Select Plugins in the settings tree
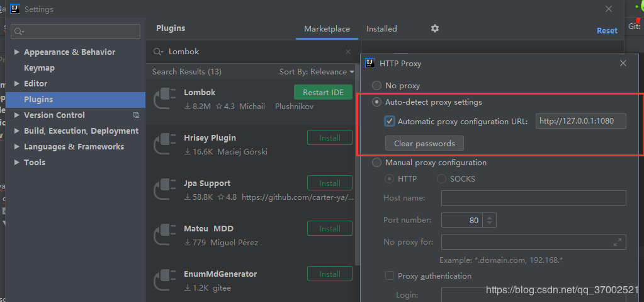Screen dimensions: 644x302 click(76, 100)
